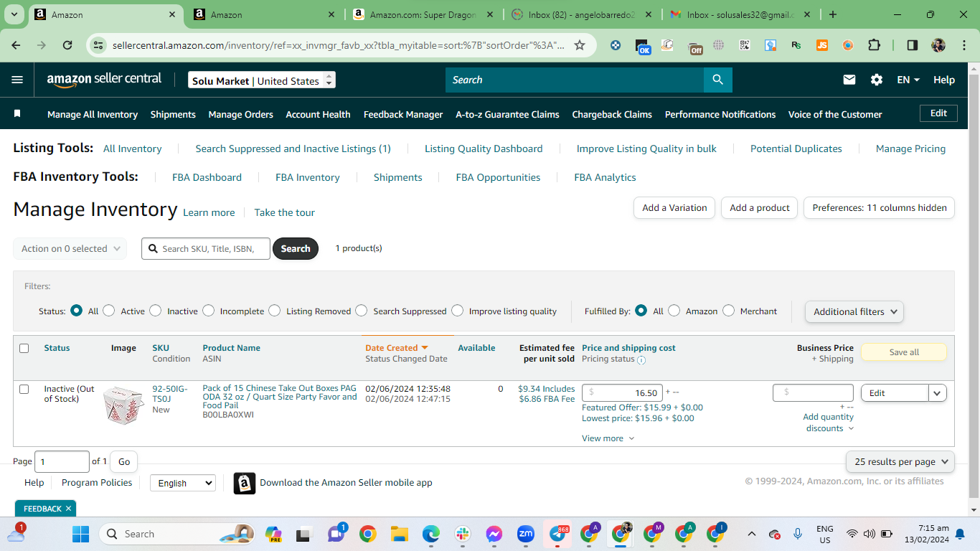The height and width of the screenshot is (551, 980).
Task: Choose Merchant under Fulfilled By
Action: [729, 311]
